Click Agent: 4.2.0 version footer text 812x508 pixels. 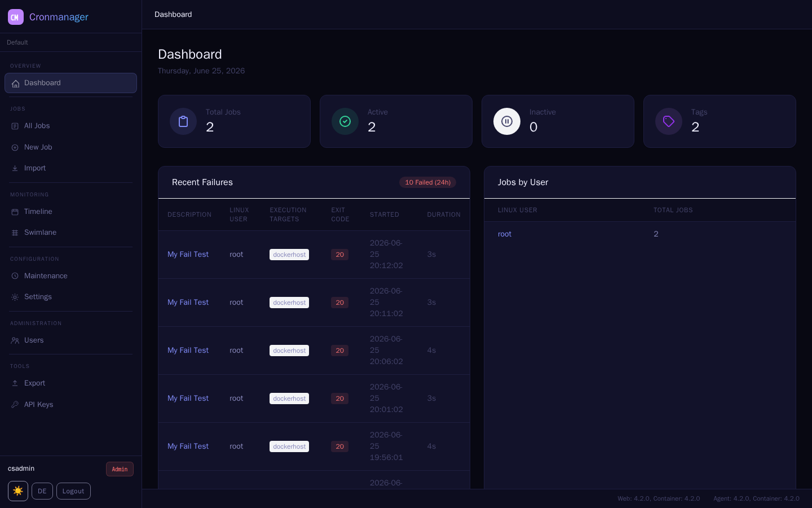(x=756, y=498)
